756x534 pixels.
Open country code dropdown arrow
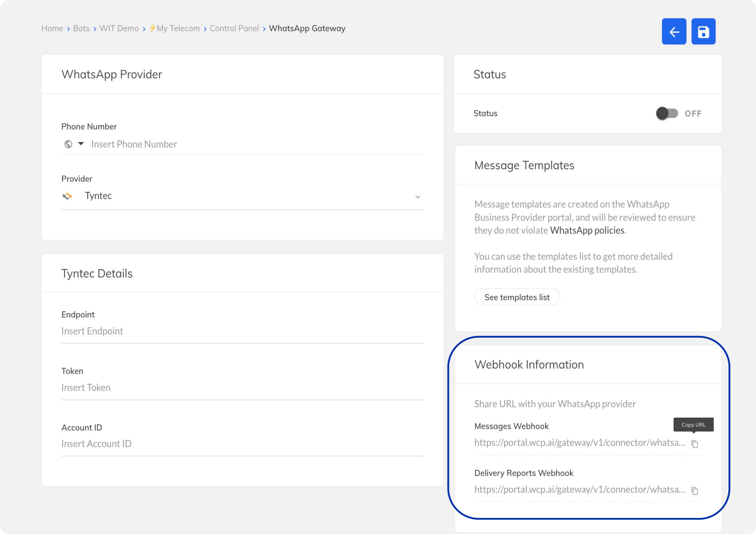click(x=81, y=144)
